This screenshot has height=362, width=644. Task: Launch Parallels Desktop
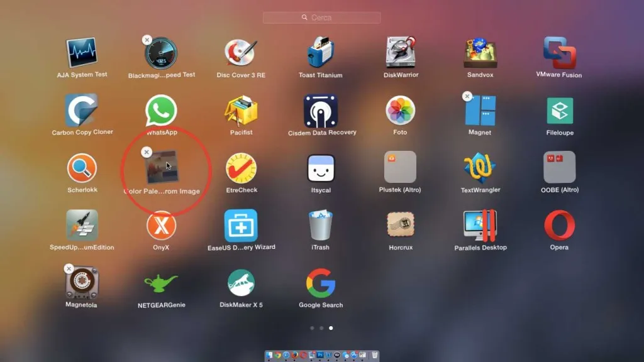[x=479, y=227]
